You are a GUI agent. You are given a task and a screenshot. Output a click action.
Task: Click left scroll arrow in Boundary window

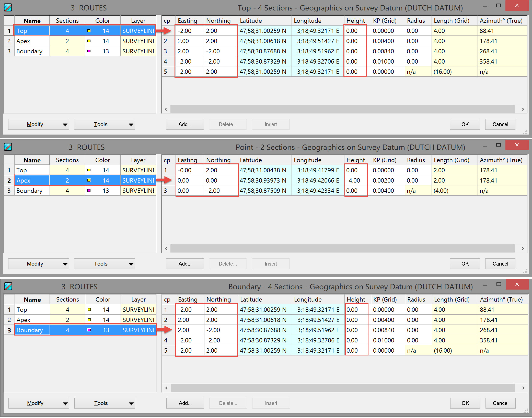click(x=166, y=388)
